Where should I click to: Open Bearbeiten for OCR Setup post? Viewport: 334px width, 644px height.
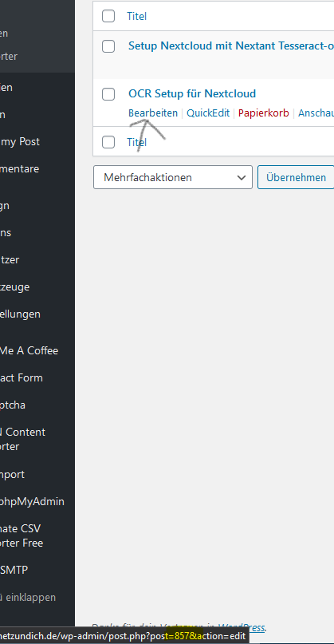coord(153,113)
